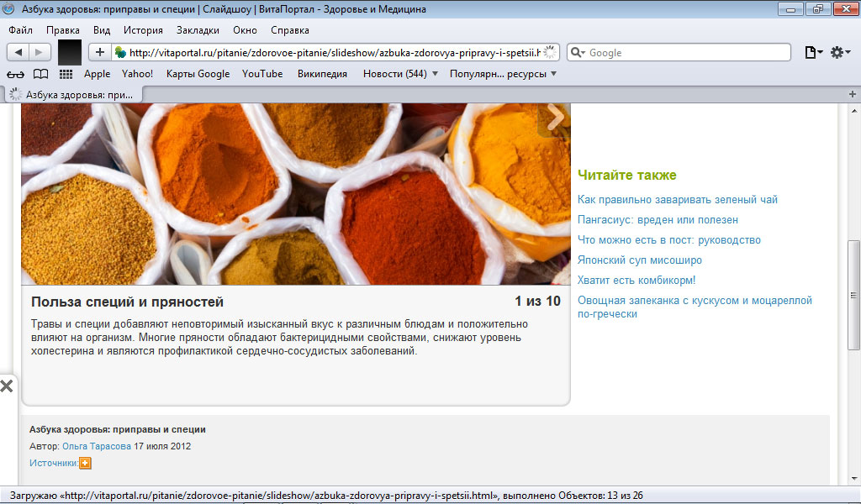Click the scrollbar down arrow
This screenshot has height=504, width=861.
(x=854, y=479)
